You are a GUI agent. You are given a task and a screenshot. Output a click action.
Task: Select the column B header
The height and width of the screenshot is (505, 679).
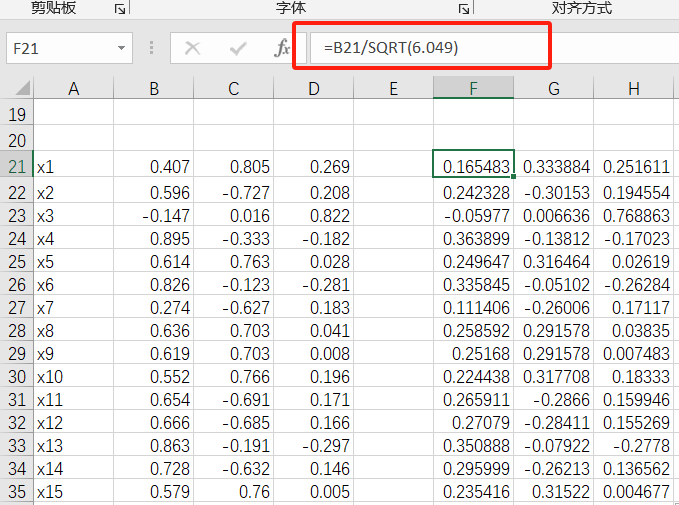click(153, 90)
